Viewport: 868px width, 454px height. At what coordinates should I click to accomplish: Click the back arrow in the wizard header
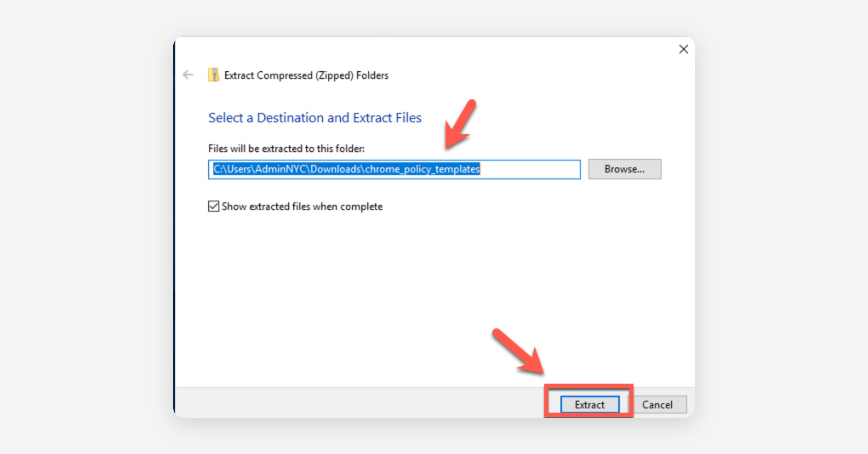(x=188, y=75)
